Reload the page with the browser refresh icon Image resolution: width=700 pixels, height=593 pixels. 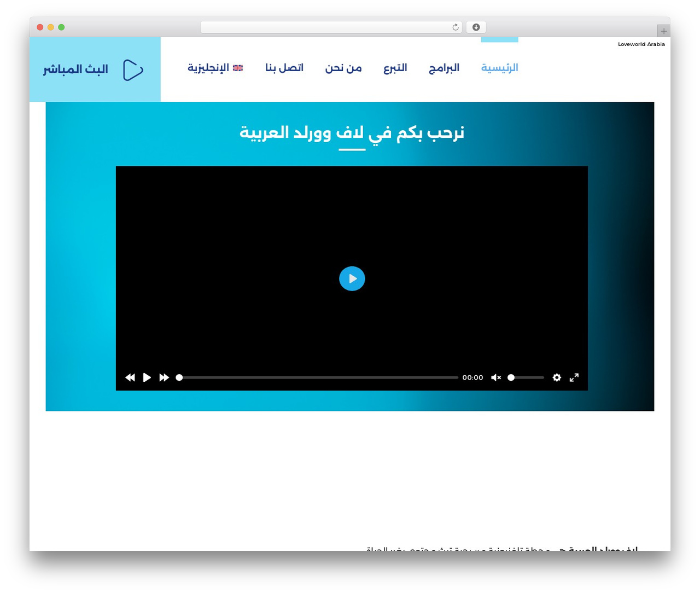click(x=456, y=27)
